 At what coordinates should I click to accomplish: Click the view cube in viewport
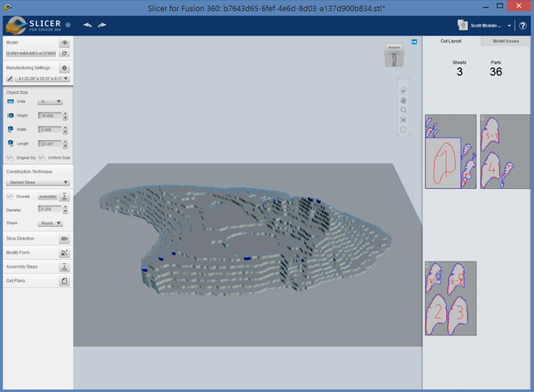tap(395, 55)
